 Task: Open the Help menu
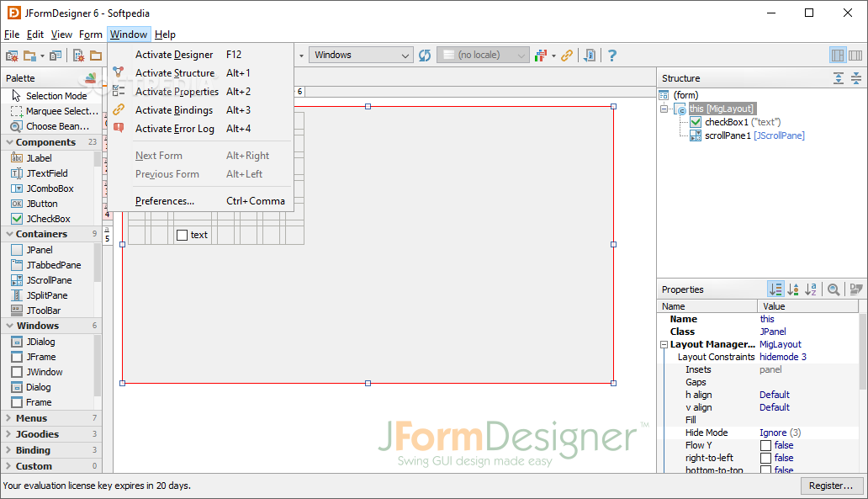tap(165, 35)
